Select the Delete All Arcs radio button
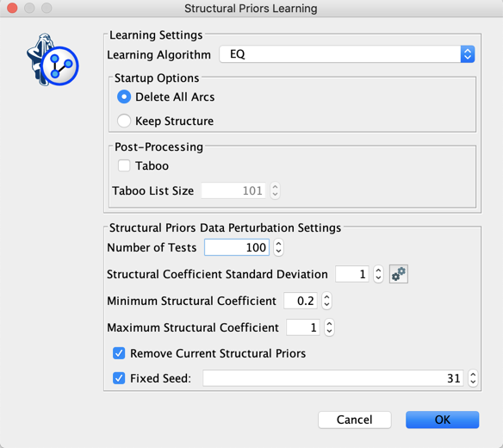Image resolution: width=503 pixels, height=448 pixels. [124, 96]
